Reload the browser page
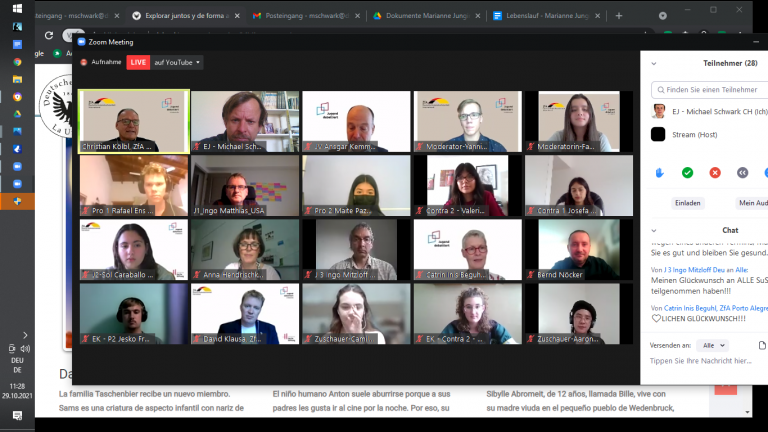This screenshot has height=432, width=768. (x=47, y=34)
